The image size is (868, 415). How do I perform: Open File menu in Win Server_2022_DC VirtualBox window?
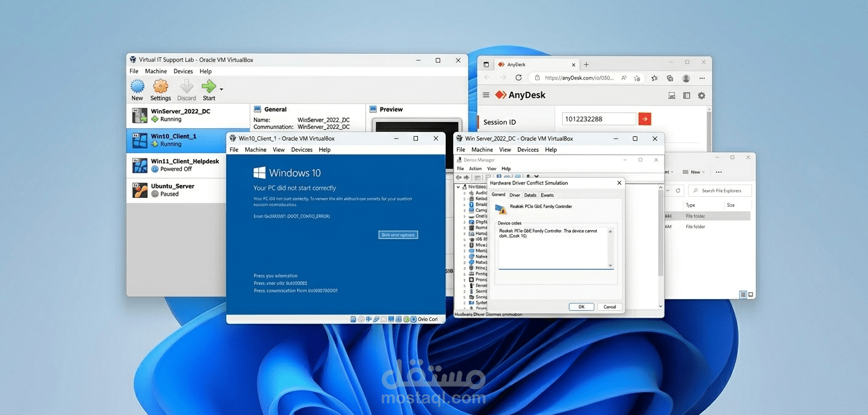(x=461, y=150)
